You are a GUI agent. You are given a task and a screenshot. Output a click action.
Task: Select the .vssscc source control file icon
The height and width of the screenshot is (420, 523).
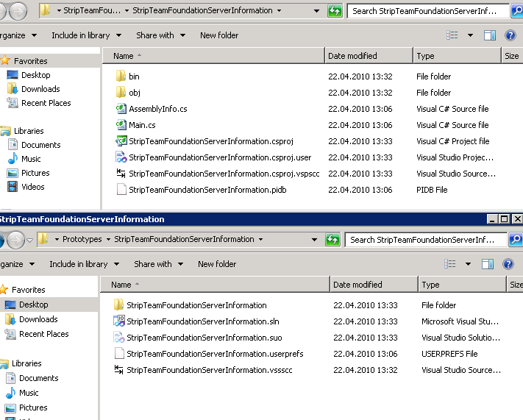[118, 370]
